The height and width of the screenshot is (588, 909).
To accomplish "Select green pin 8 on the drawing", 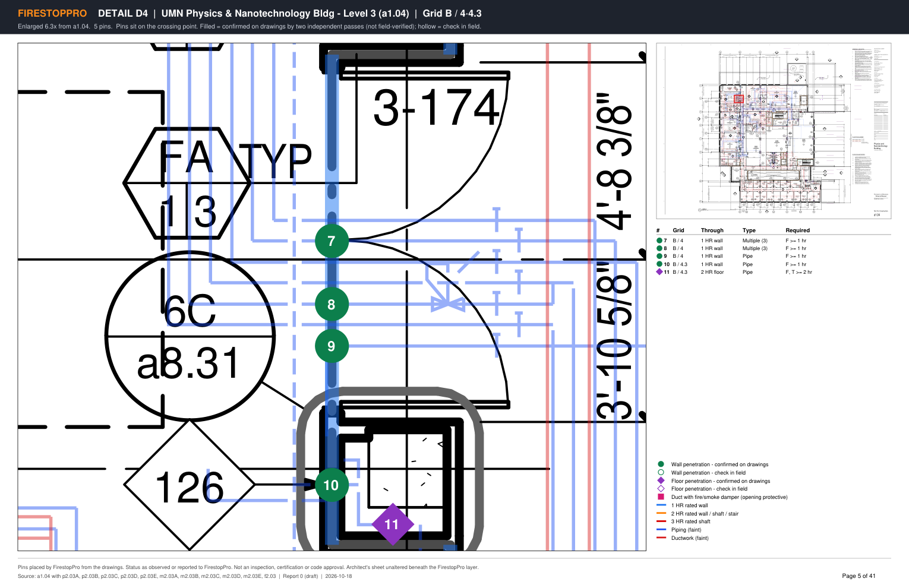I will 332,305.
